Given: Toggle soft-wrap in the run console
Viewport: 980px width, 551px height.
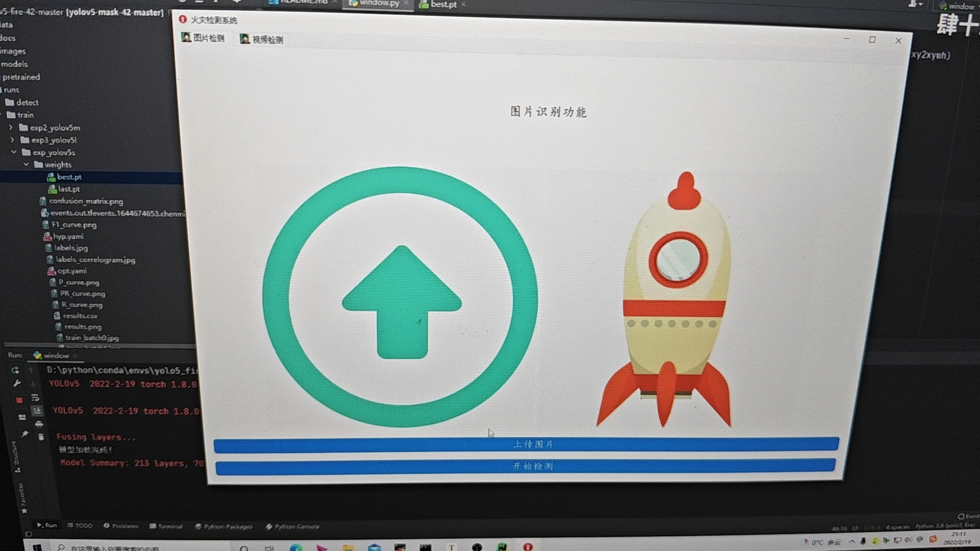Looking at the screenshot, I should (x=35, y=397).
